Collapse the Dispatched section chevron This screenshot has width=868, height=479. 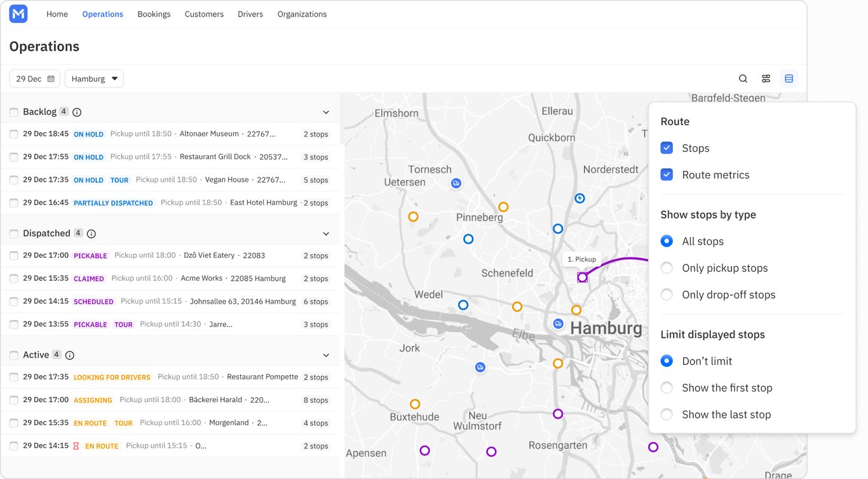coord(326,234)
